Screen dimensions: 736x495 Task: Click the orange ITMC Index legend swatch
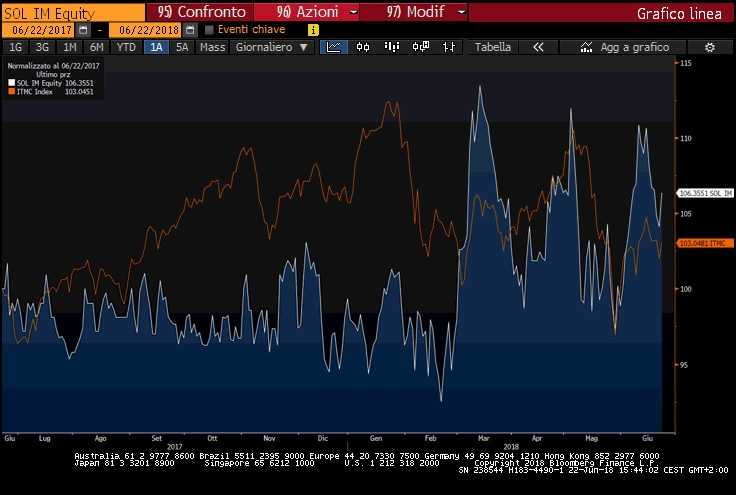coord(12,91)
